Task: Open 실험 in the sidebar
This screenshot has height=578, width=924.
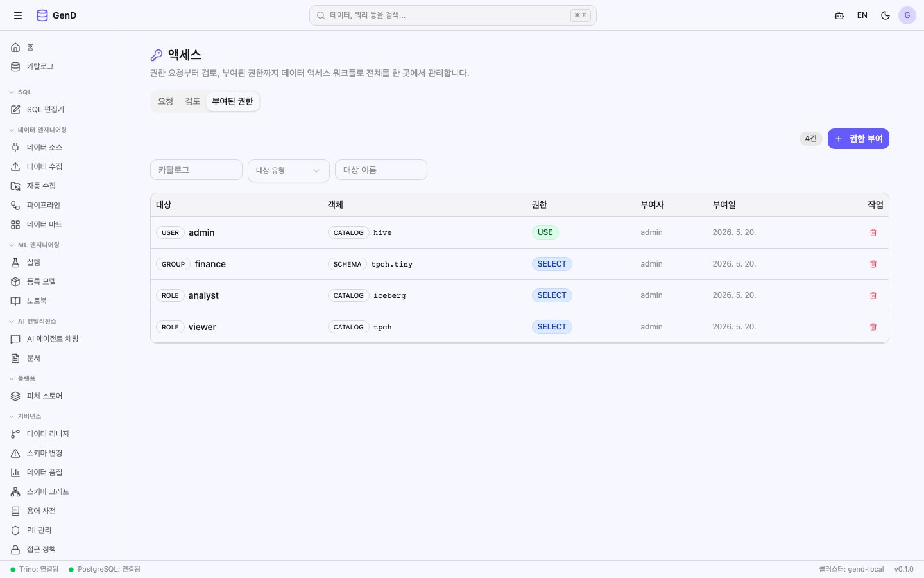Action: (58, 263)
